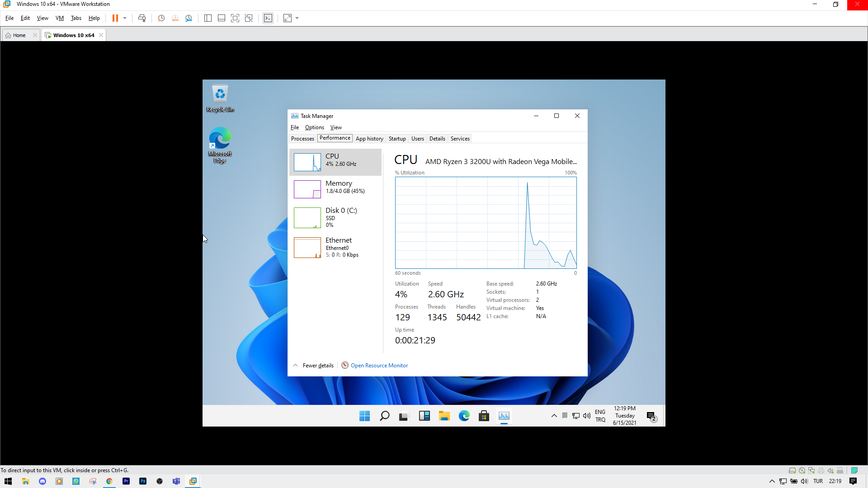This screenshot has height=488, width=868.
Task: Revert VM to previous snapshot icon
Action: pos(175,18)
